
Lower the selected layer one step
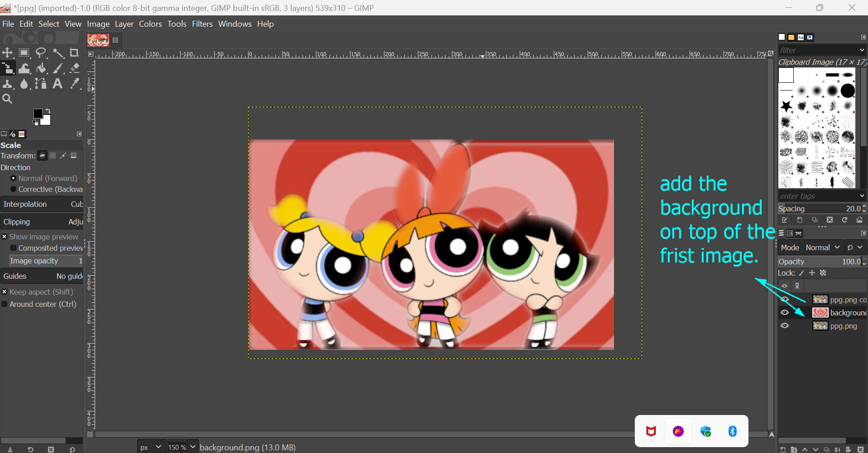click(x=815, y=449)
